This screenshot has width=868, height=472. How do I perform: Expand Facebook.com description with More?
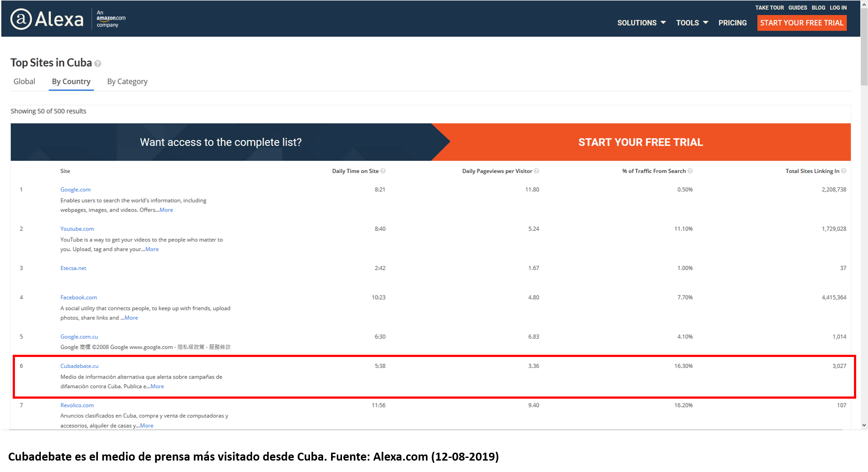131,318
